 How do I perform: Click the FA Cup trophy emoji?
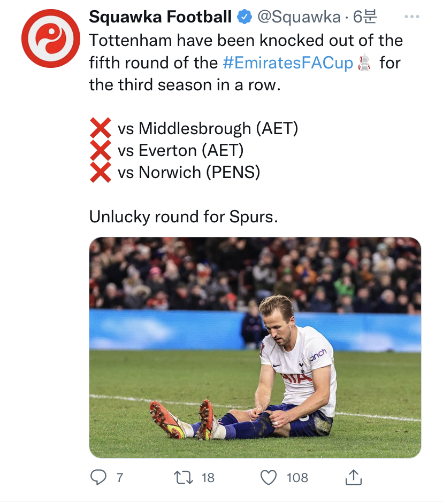coord(364,64)
